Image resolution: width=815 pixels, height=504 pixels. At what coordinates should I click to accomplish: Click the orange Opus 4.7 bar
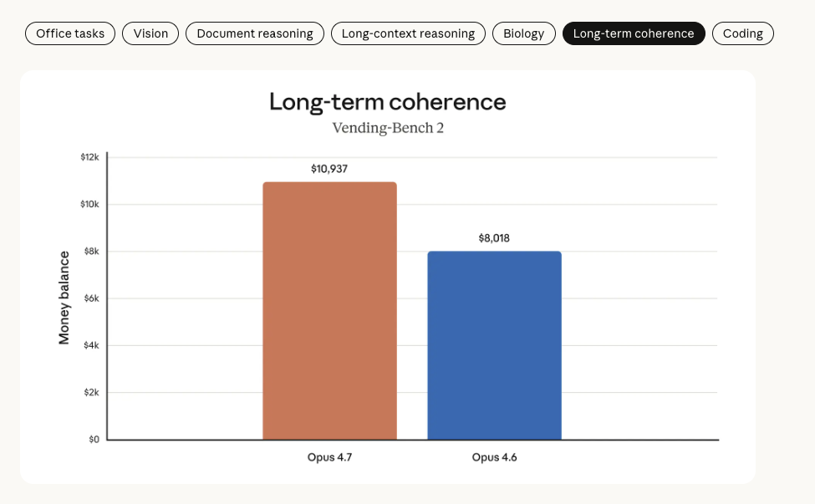click(329, 311)
